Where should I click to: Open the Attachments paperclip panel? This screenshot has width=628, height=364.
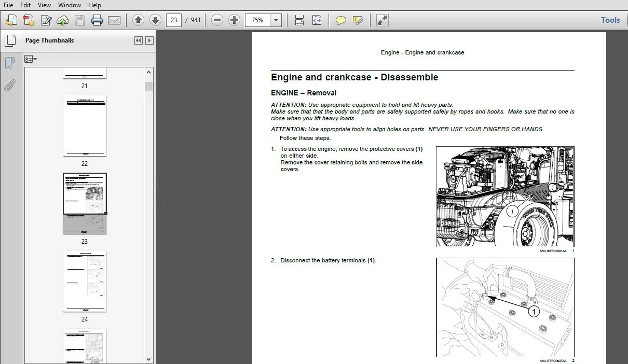9,85
